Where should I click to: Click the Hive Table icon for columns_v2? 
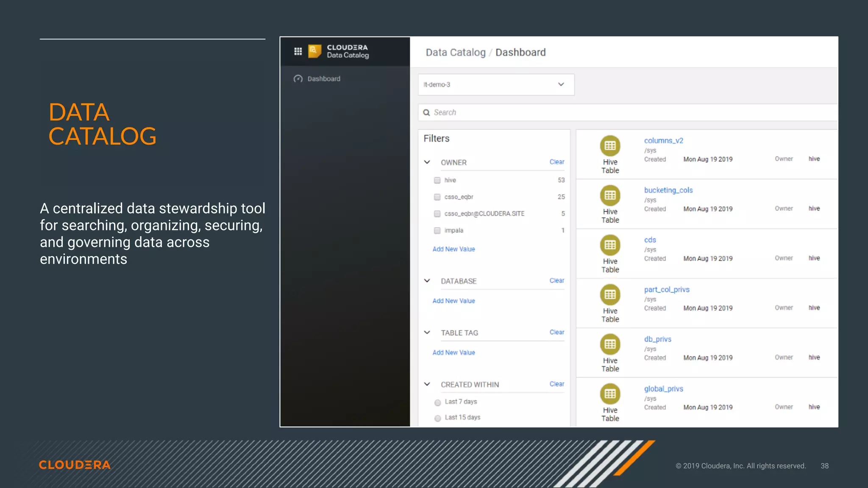point(610,146)
